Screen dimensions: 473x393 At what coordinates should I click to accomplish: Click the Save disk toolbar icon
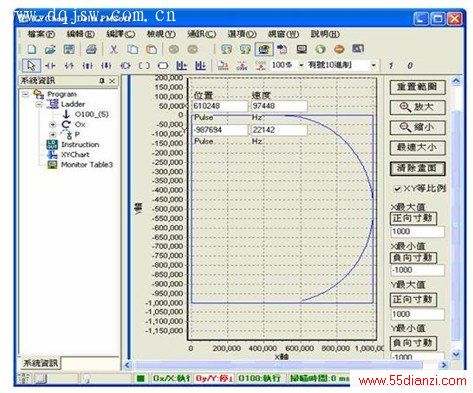(x=69, y=49)
